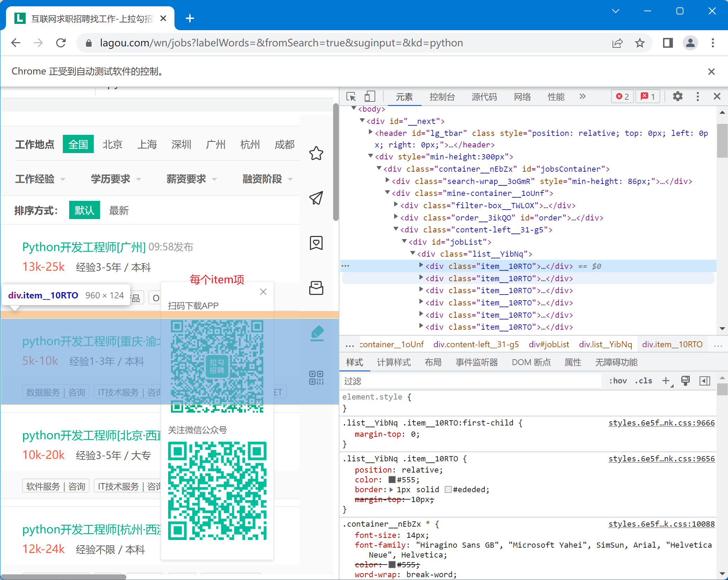Open the 2 errors indicator

623,97
